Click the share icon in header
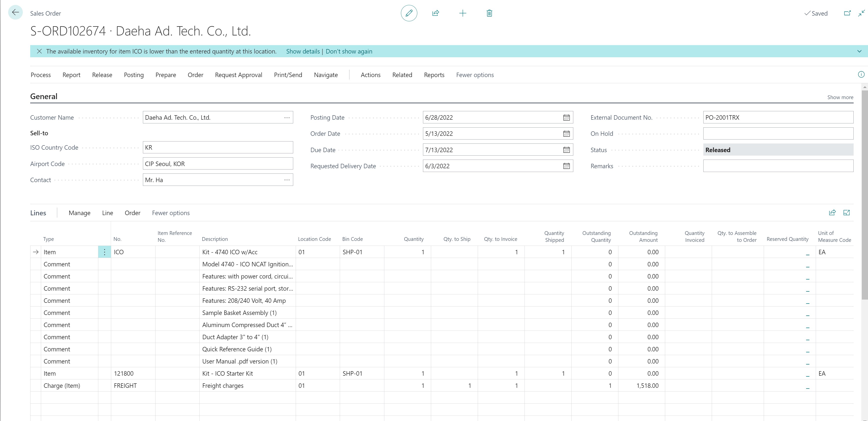The width and height of the screenshot is (868, 421). point(435,13)
